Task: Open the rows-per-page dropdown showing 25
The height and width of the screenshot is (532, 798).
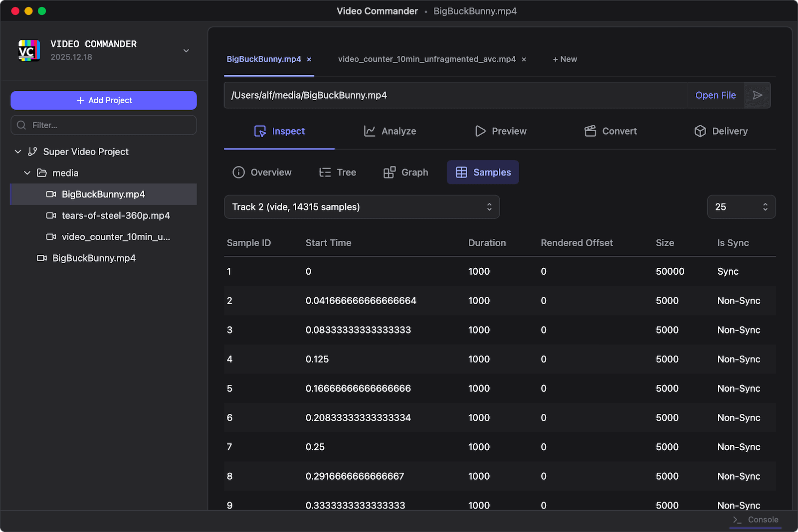Action: [x=741, y=207]
